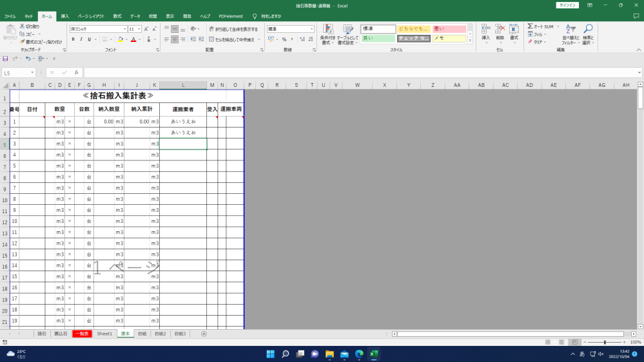This screenshot has height=362, width=644.
Task: Click the AutoSum sigma icon
Action: pyautogui.click(x=530, y=26)
